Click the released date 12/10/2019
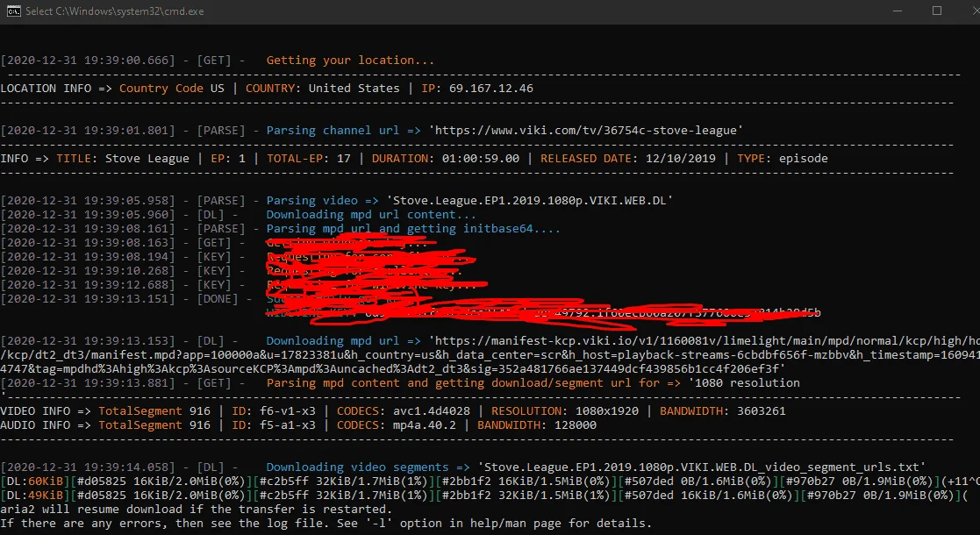Screen dimensions: 980x535 click(681, 158)
